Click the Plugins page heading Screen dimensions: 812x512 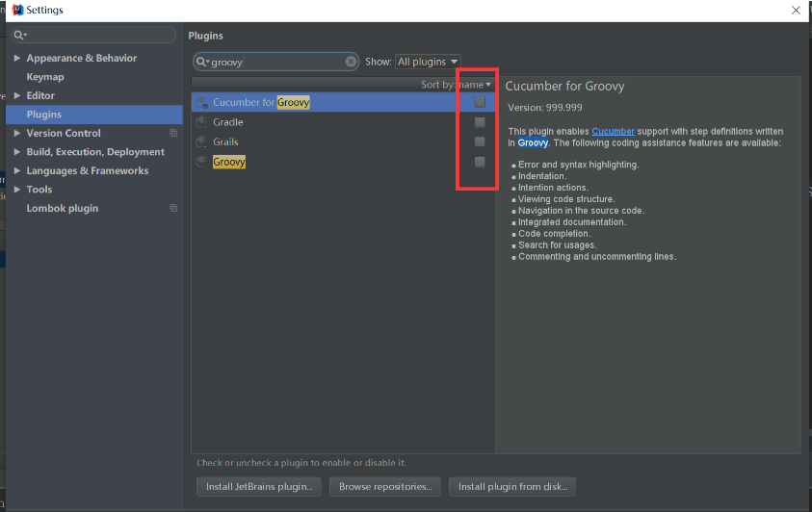point(205,36)
